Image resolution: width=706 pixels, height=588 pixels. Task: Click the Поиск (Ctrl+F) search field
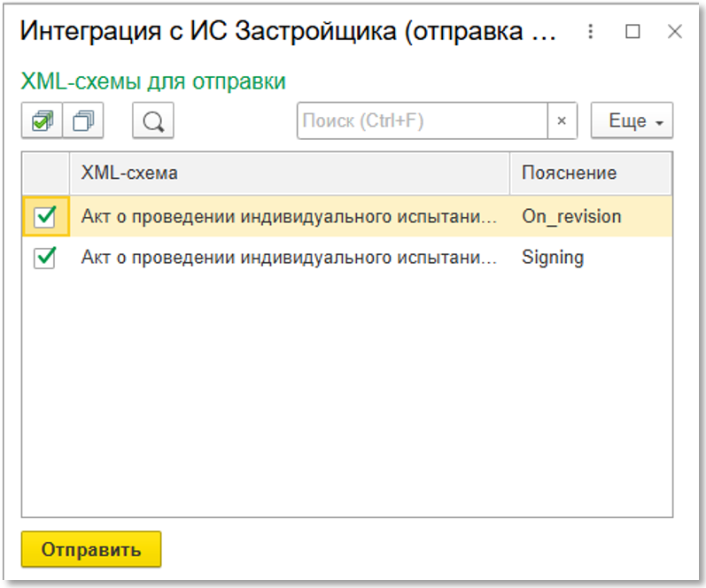[423, 121]
